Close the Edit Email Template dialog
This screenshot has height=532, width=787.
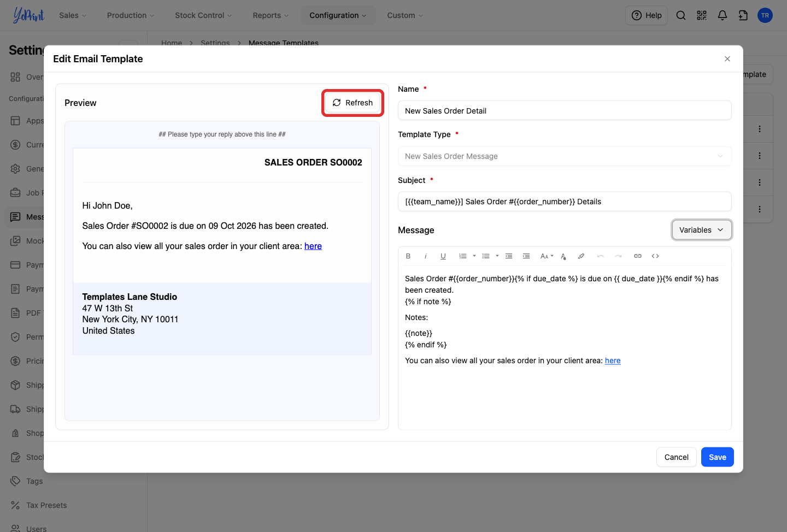pos(727,59)
